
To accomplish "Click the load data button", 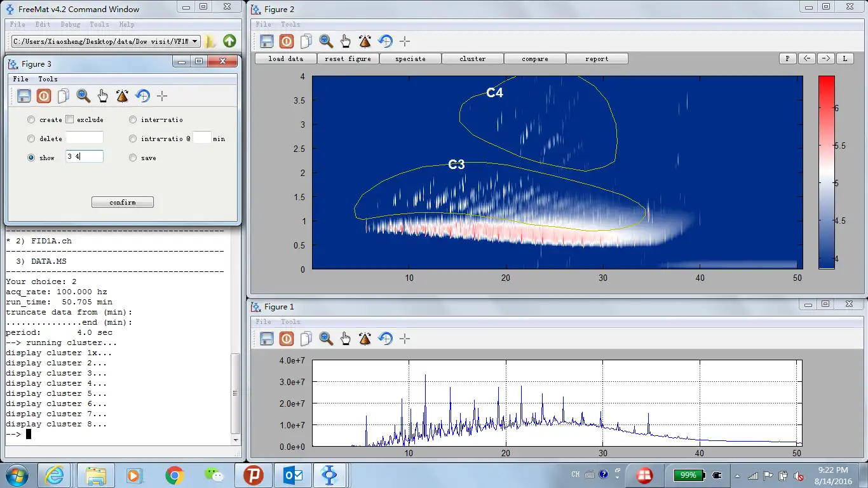I will [286, 58].
